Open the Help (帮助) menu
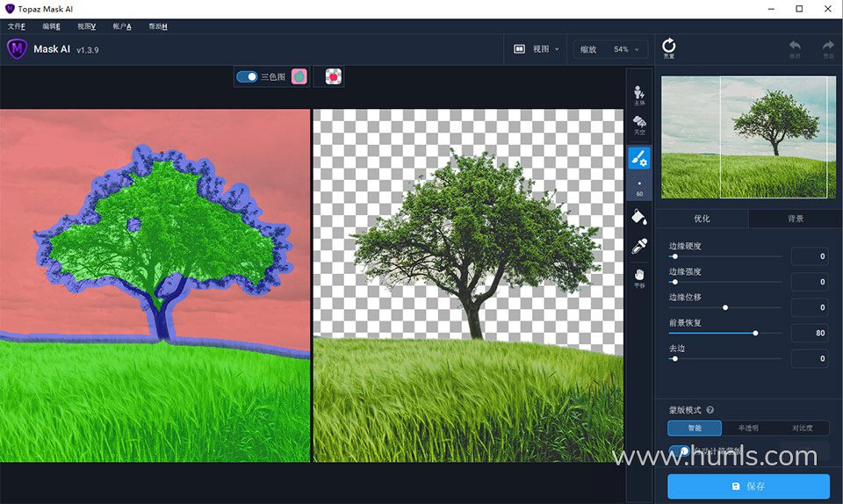 click(x=157, y=26)
